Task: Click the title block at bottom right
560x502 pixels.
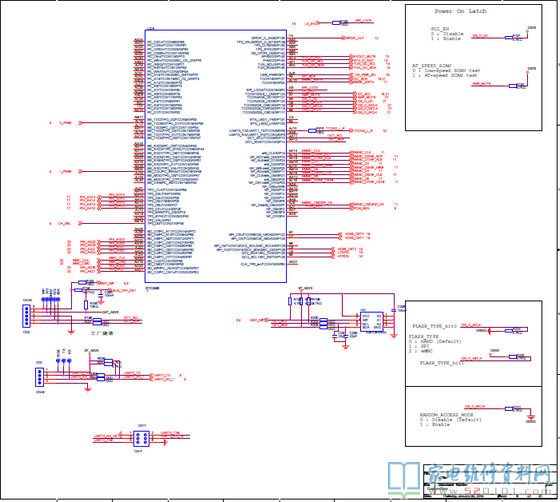Action: click(x=490, y=481)
